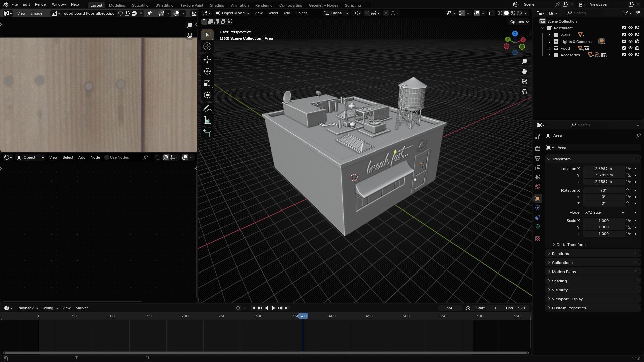Select the Measure tool
The width and height of the screenshot is (644, 362).
pyautogui.click(x=207, y=121)
